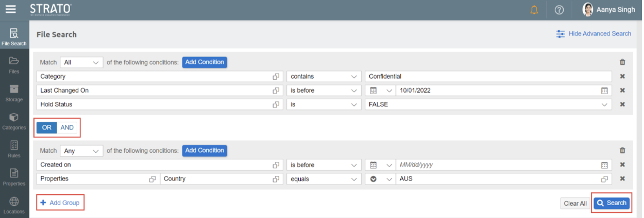The height and width of the screenshot is (218, 644).
Task: Go to Categories in sidebar
Action: [x=14, y=121]
